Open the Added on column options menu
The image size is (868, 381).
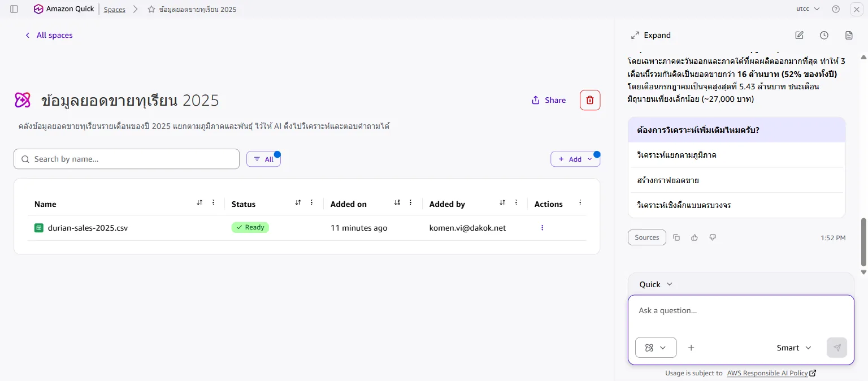coord(411,203)
